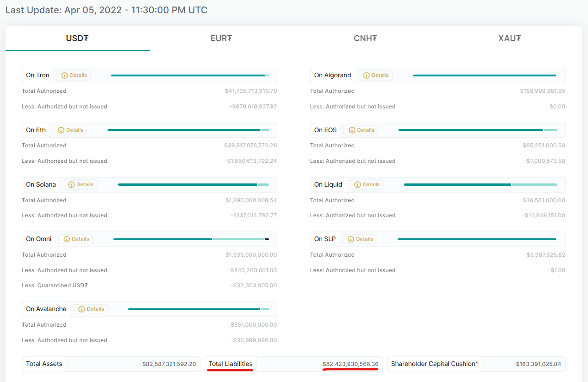Click Algorand total $158,999,981.95

pos(542,91)
